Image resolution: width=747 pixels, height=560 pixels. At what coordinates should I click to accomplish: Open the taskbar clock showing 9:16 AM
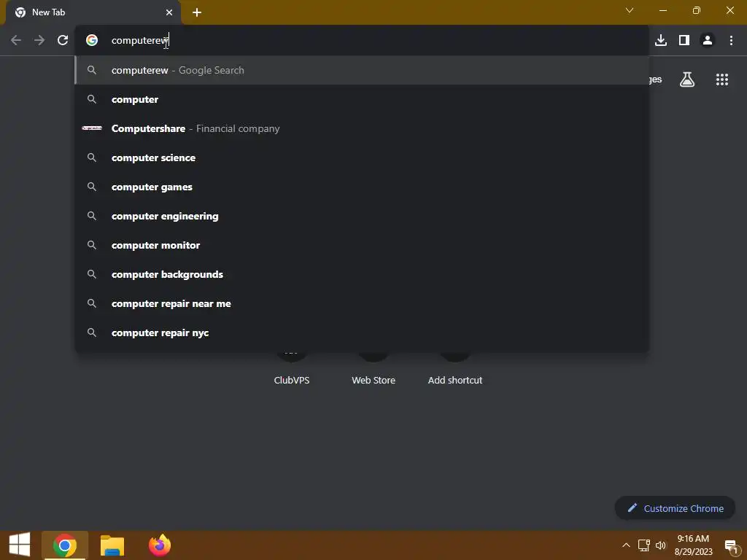pos(693,545)
